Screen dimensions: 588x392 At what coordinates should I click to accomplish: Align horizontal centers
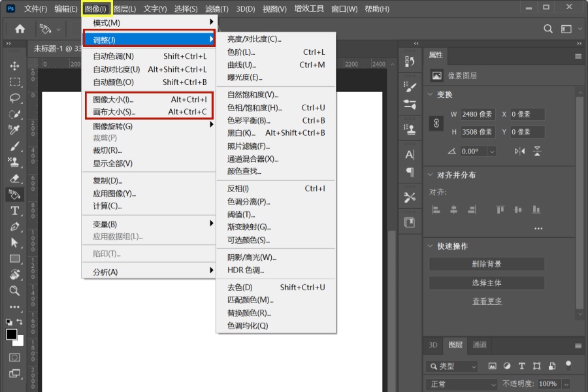point(454,210)
